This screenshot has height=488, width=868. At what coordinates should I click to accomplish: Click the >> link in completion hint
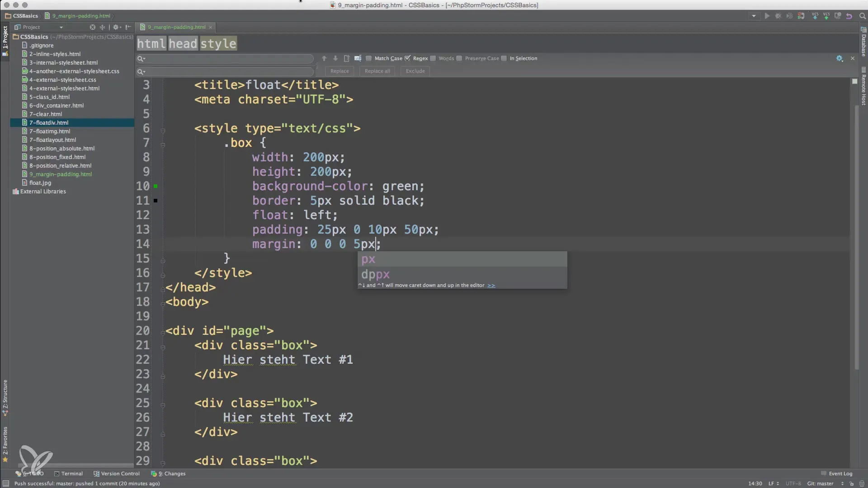point(491,286)
